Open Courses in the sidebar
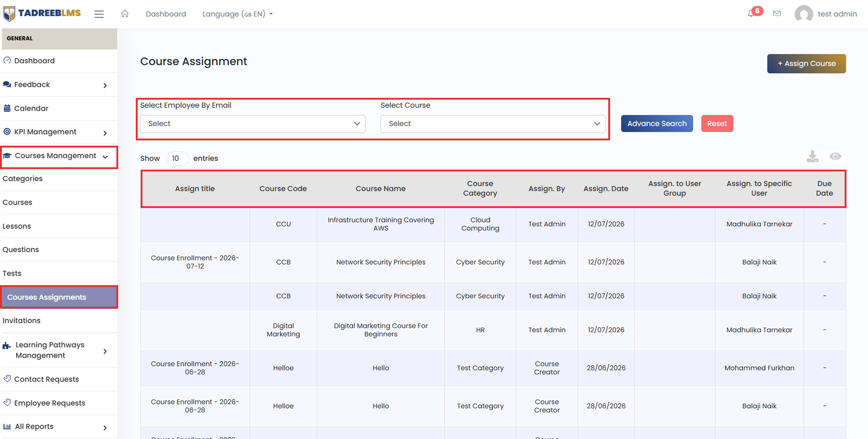Screen dimensions: 868x439 [x=18, y=202]
